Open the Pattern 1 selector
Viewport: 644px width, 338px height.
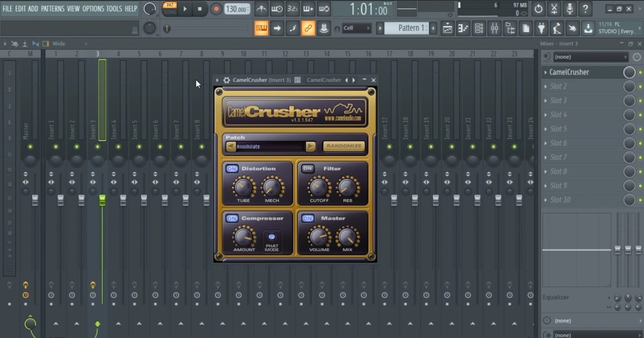[x=411, y=27]
